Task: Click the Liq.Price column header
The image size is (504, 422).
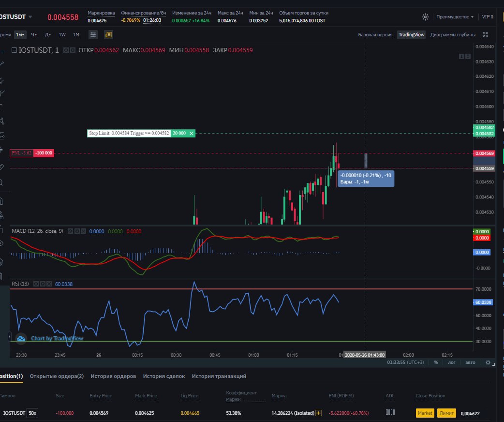Action: click(189, 396)
